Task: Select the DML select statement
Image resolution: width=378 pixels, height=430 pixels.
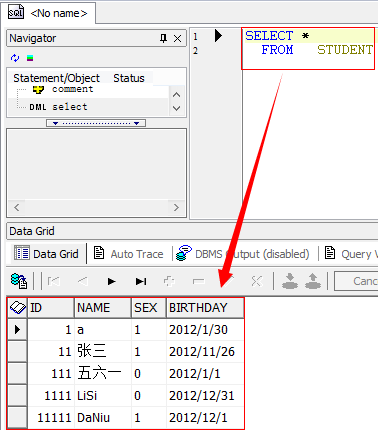Action: click(x=59, y=107)
